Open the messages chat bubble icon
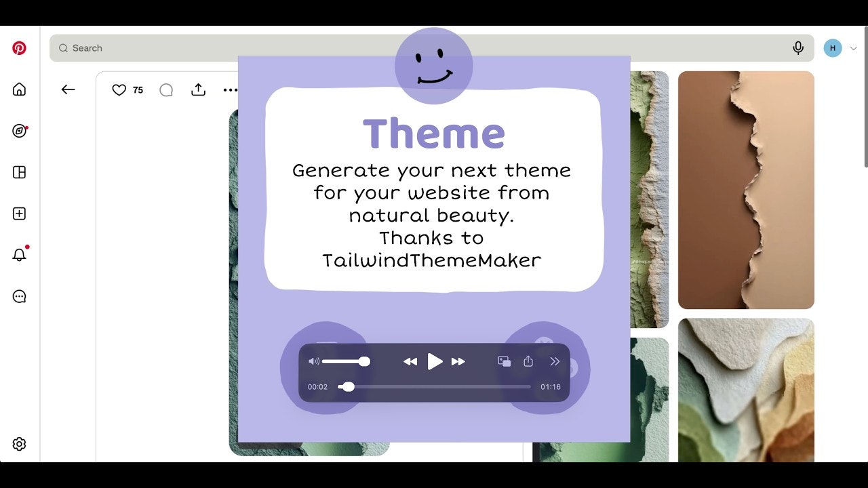Viewport: 868px width, 488px height. (x=19, y=296)
